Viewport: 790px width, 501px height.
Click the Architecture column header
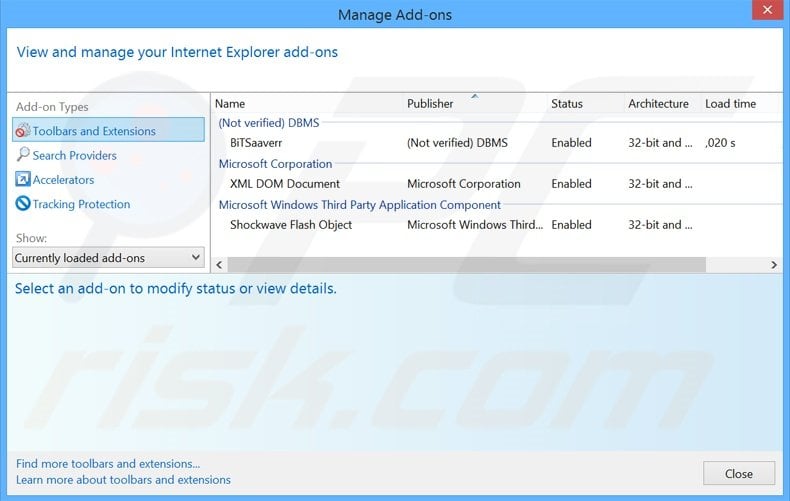(x=658, y=104)
